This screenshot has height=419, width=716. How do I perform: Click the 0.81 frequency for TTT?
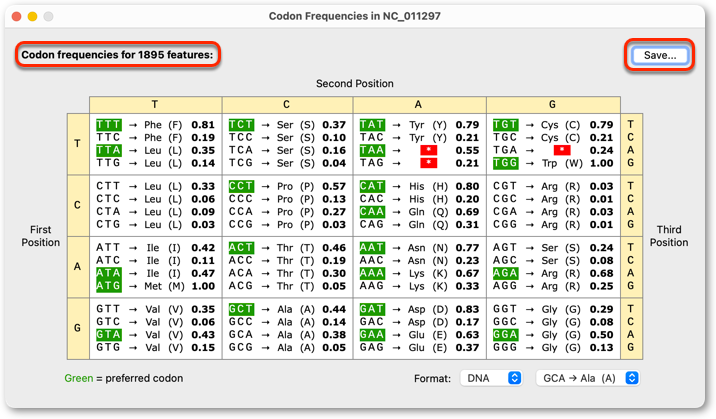203,125
